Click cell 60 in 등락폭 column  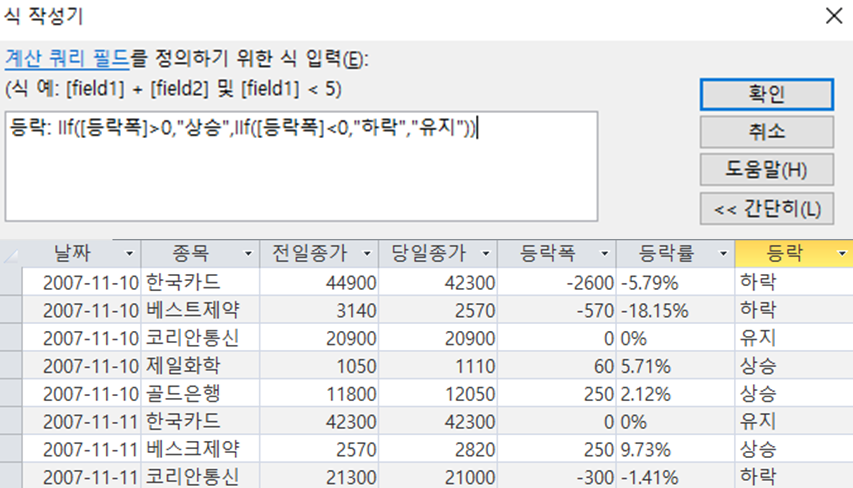[x=557, y=366]
